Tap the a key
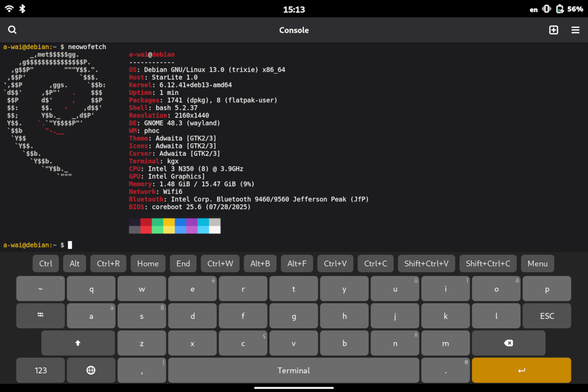This screenshot has height=392, width=588. 91,315
